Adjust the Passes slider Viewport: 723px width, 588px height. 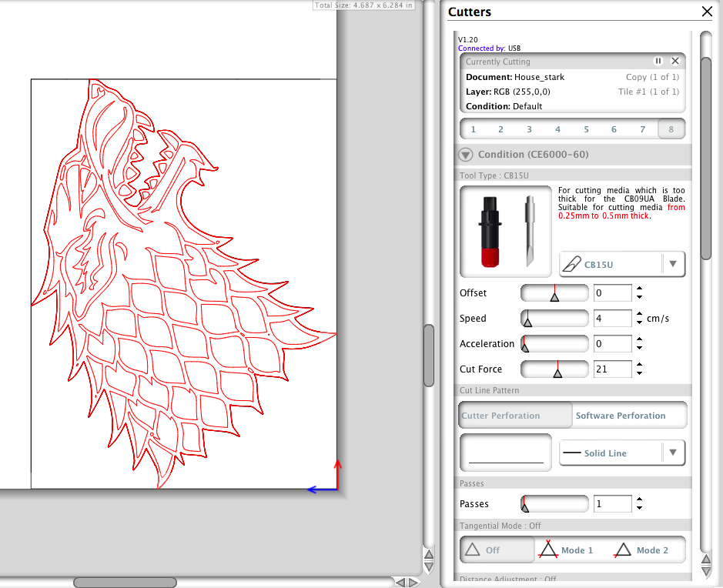click(x=554, y=503)
